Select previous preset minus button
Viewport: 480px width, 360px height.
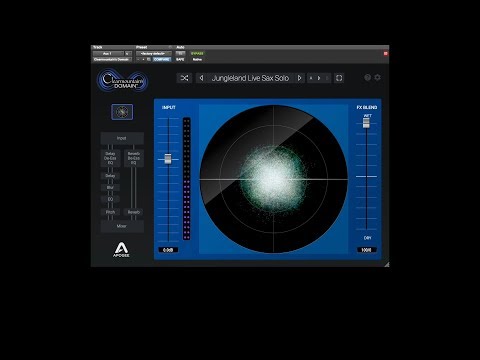[138, 59]
